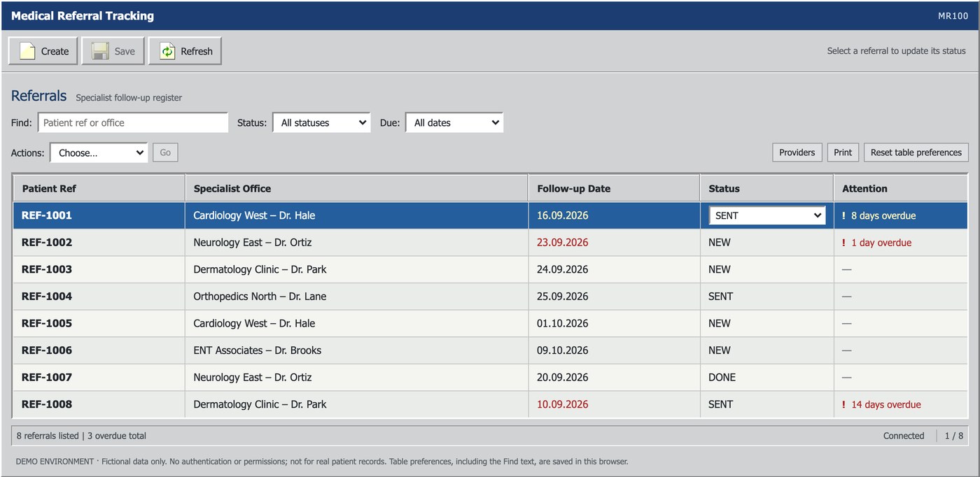This screenshot has height=477, width=980.
Task: Click the REF-1002 overdue exclamation mark
Action: point(843,243)
